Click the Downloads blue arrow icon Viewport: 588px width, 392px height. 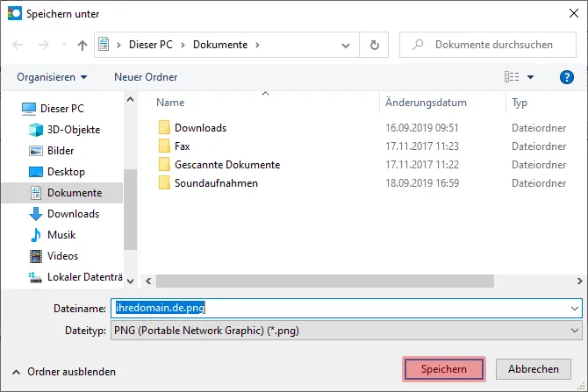(x=36, y=214)
